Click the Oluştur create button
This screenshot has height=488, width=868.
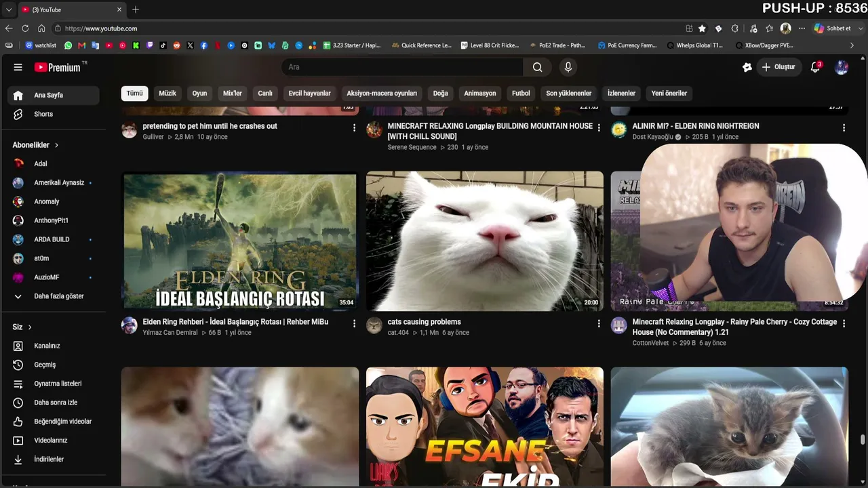(x=778, y=67)
